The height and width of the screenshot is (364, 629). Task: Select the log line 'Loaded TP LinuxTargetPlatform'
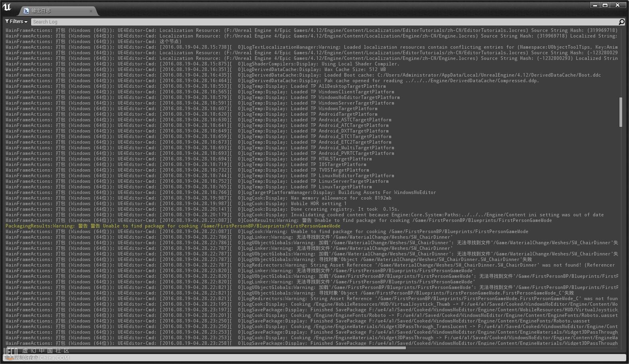coord(188,187)
